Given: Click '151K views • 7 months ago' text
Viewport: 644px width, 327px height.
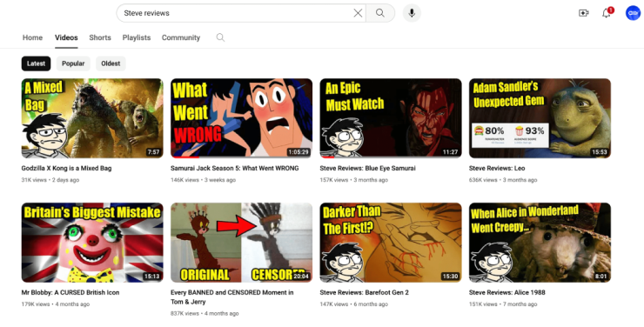Looking at the screenshot, I should pyautogui.click(x=503, y=304).
